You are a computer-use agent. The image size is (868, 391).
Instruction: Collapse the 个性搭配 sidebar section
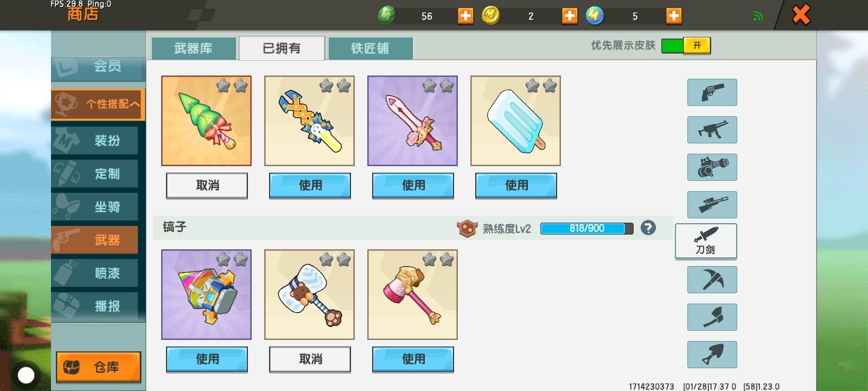point(98,104)
